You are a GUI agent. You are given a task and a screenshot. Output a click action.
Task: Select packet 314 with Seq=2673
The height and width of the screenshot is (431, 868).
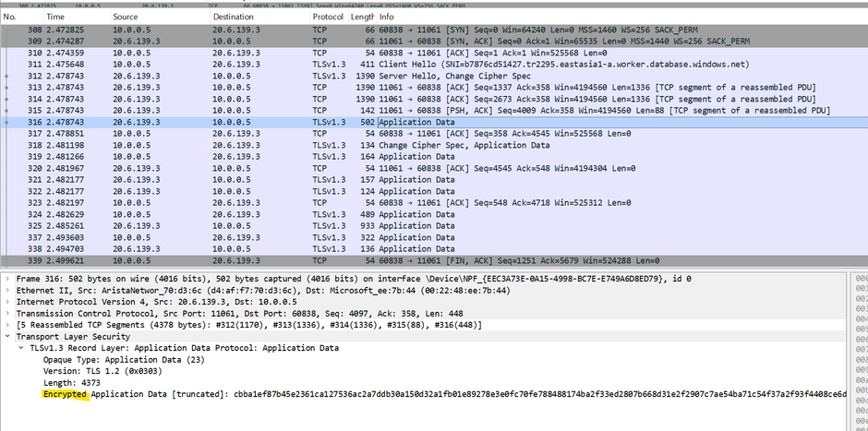coord(434,99)
